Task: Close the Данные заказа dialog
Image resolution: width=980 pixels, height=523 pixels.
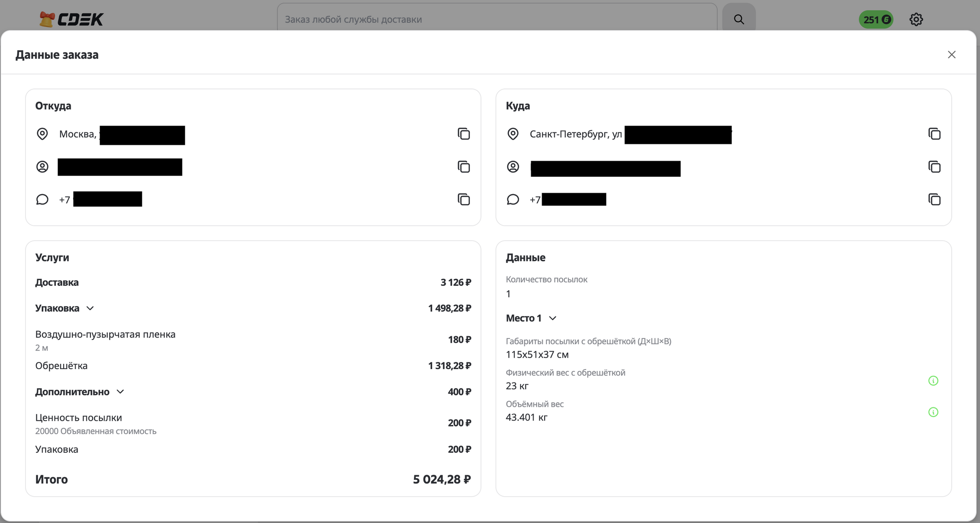Action: click(x=951, y=54)
